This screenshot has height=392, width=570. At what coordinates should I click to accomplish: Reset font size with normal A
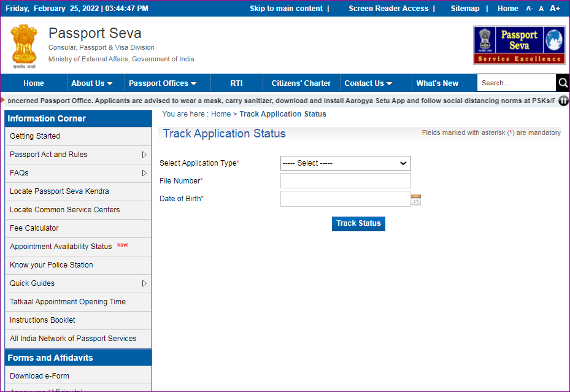tap(541, 9)
